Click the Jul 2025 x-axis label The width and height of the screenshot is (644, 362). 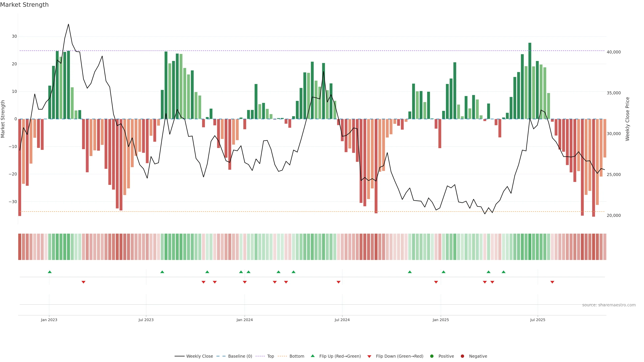(538, 320)
